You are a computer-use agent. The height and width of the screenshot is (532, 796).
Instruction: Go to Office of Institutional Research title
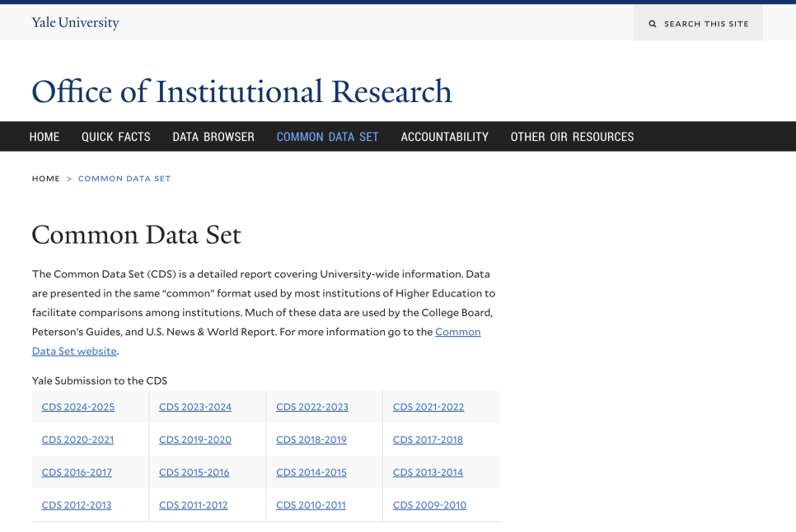coord(241,91)
